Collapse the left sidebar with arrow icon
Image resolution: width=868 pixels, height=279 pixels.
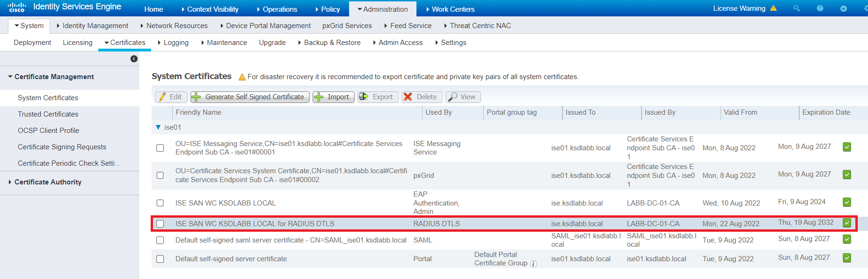(x=134, y=59)
